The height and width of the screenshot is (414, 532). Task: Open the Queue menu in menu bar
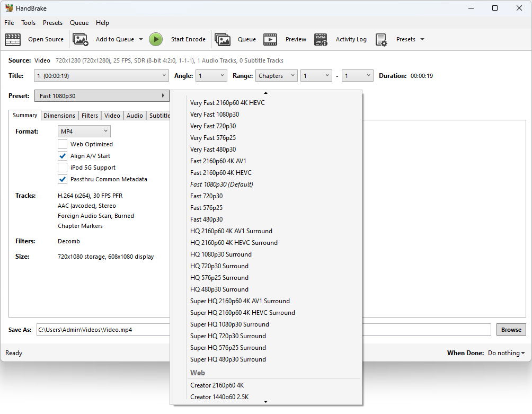click(79, 23)
